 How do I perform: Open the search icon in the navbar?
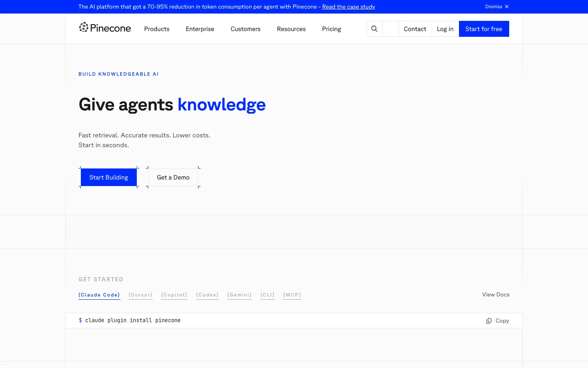(374, 29)
